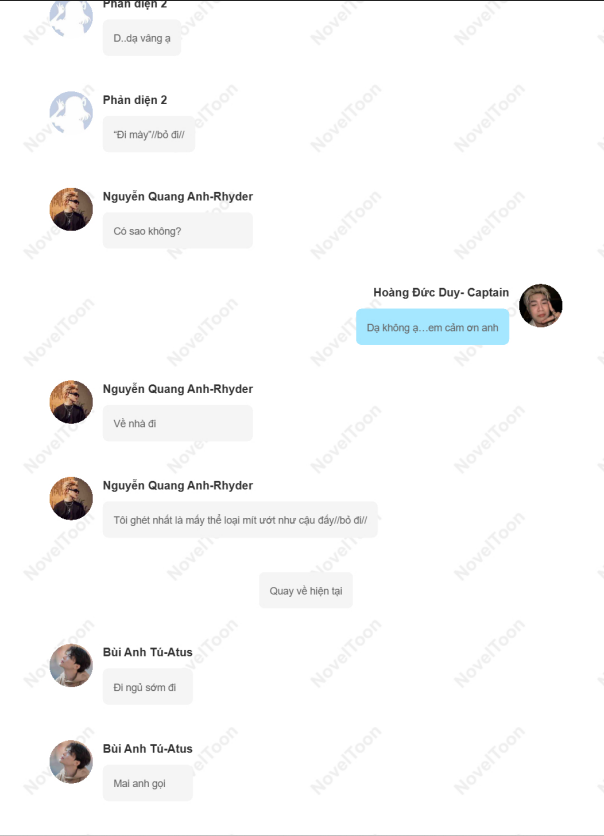Click the 'Tôi ghét nhất là mấy thể loại' bubble
This screenshot has width=604, height=836.
[240, 520]
